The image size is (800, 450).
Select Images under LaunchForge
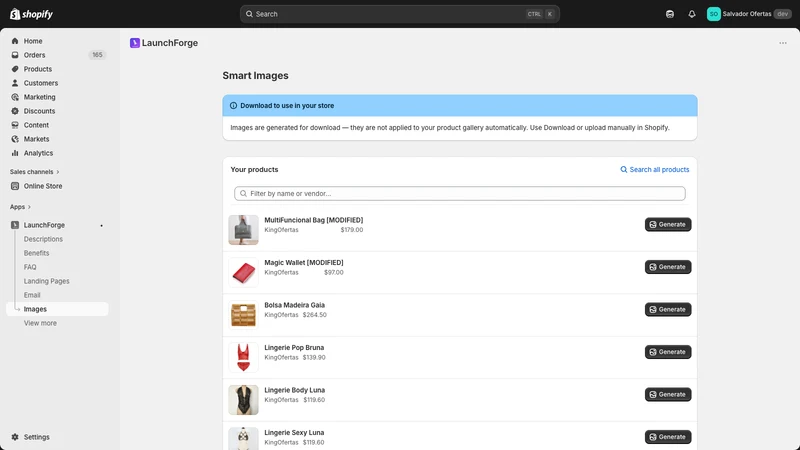tap(57, 309)
